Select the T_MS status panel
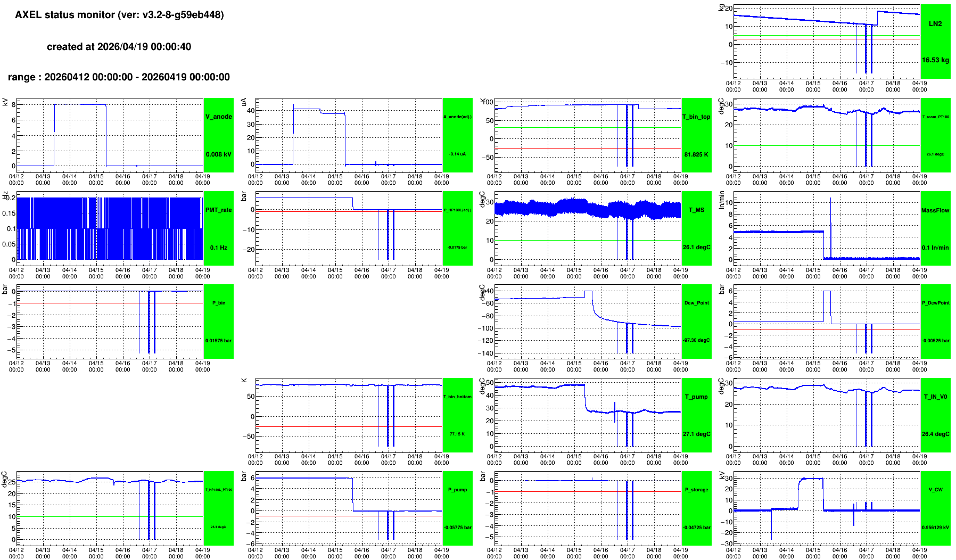 696,228
